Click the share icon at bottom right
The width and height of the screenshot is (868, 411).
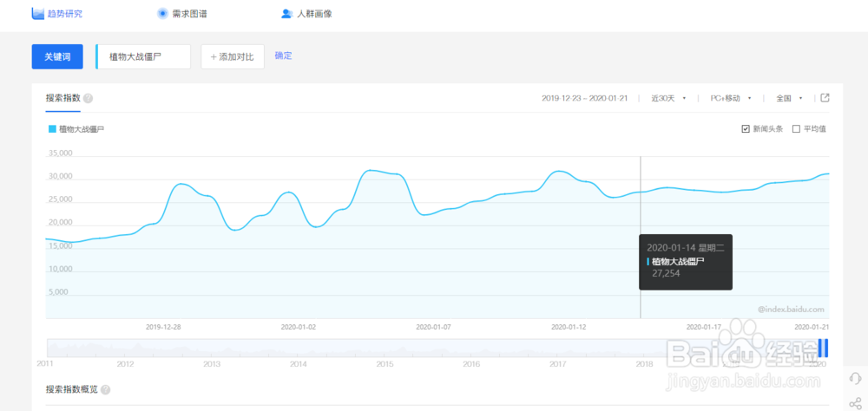(854, 404)
